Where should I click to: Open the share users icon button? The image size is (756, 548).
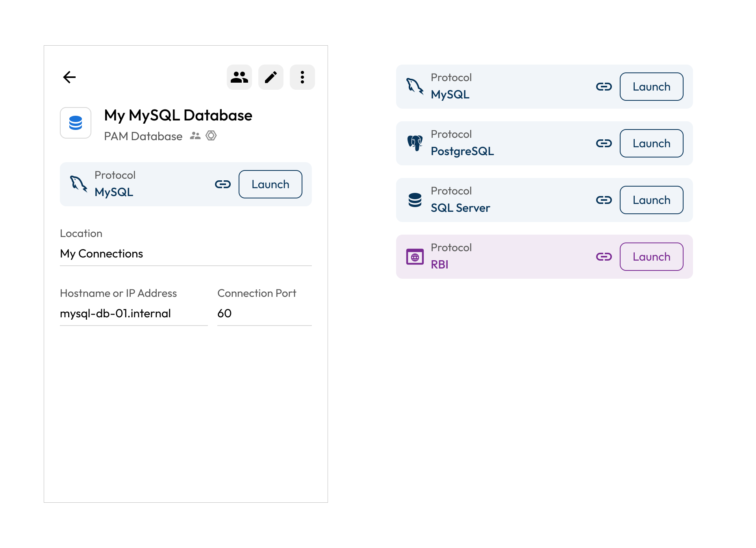tap(239, 77)
